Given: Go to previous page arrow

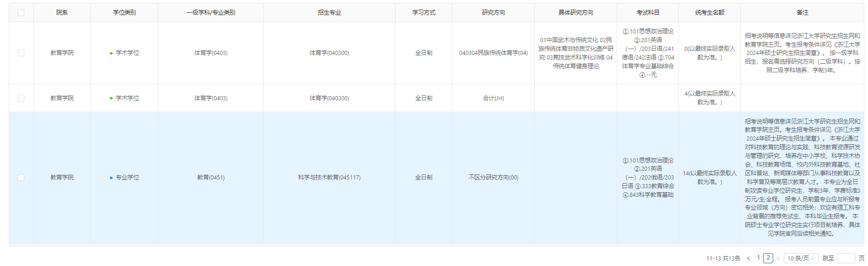Looking at the screenshot, I should click(x=749, y=259).
